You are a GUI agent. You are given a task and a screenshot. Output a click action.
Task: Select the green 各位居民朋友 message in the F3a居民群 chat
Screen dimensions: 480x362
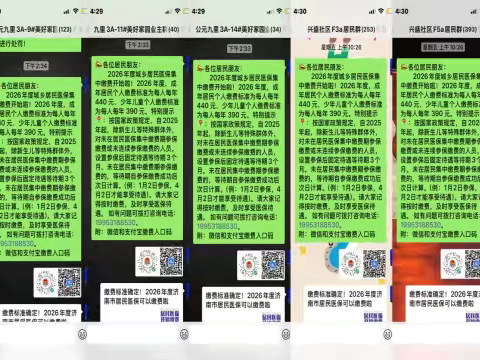341,150
